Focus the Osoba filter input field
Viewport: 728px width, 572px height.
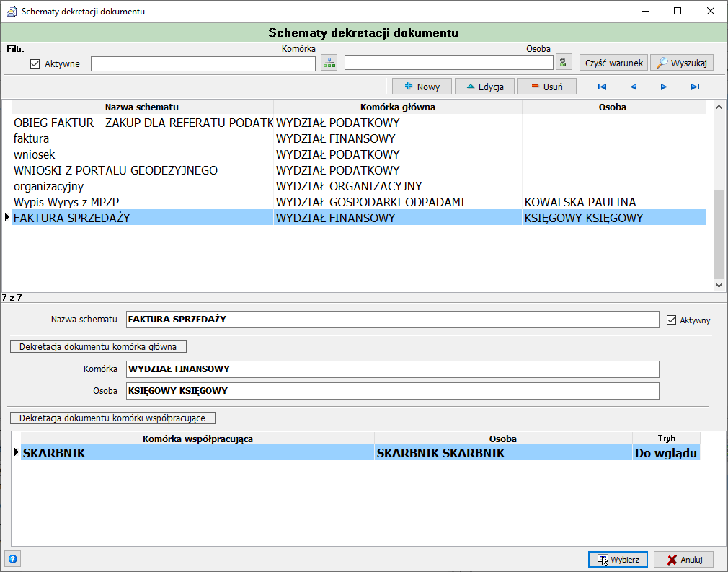448,63
